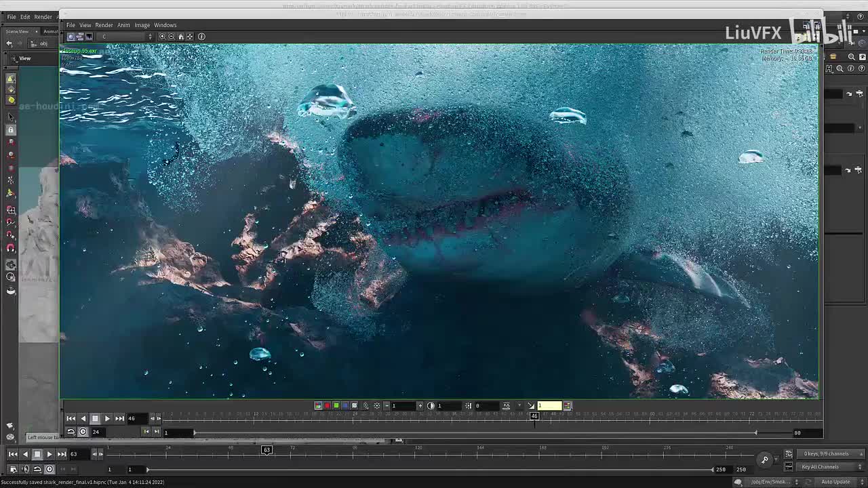Click the plus button beside brightness value
Screen dimensions: 868x488
tap(420, 406)
